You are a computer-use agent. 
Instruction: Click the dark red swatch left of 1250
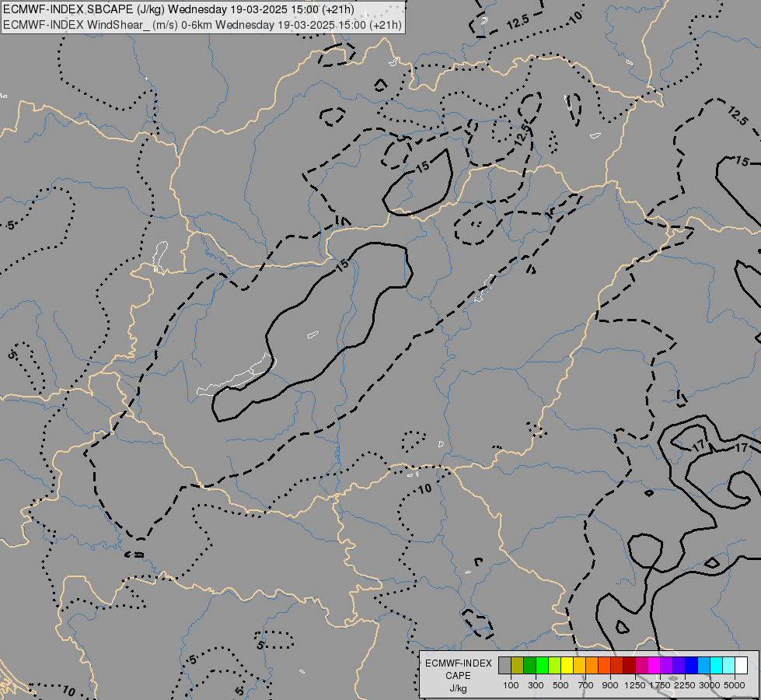(x=629, y=666)
